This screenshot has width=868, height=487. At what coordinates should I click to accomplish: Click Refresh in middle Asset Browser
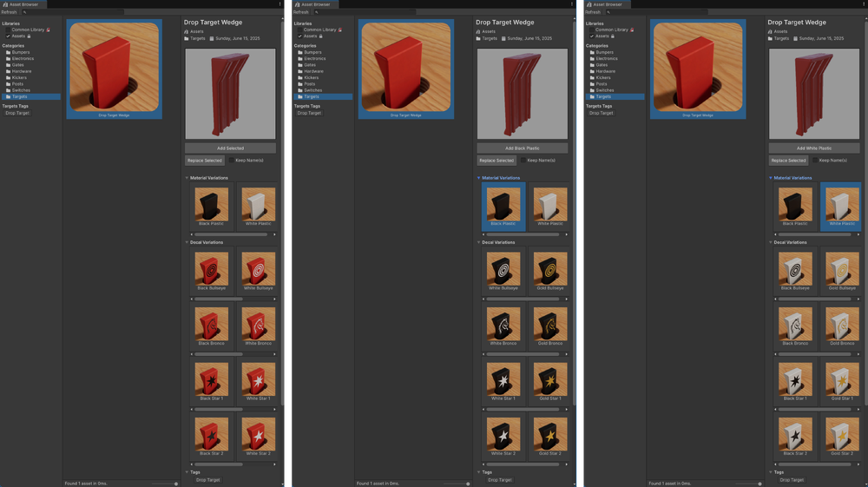[x=301, y=12]
